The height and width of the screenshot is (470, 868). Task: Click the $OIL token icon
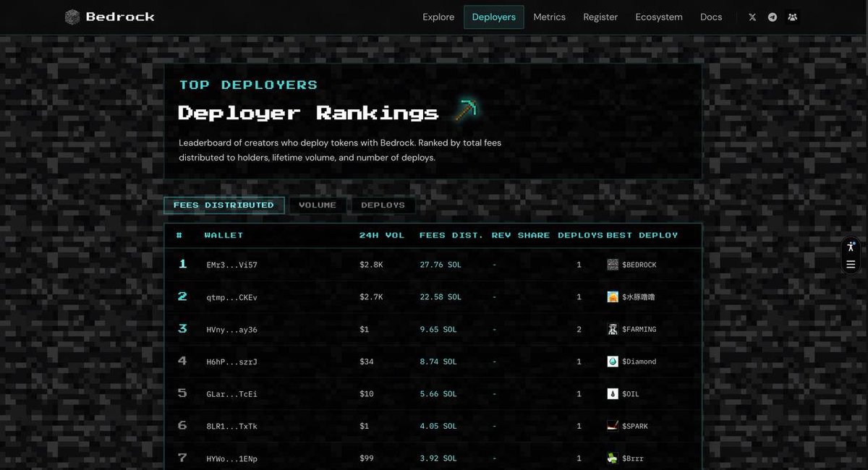click(613, 394)
